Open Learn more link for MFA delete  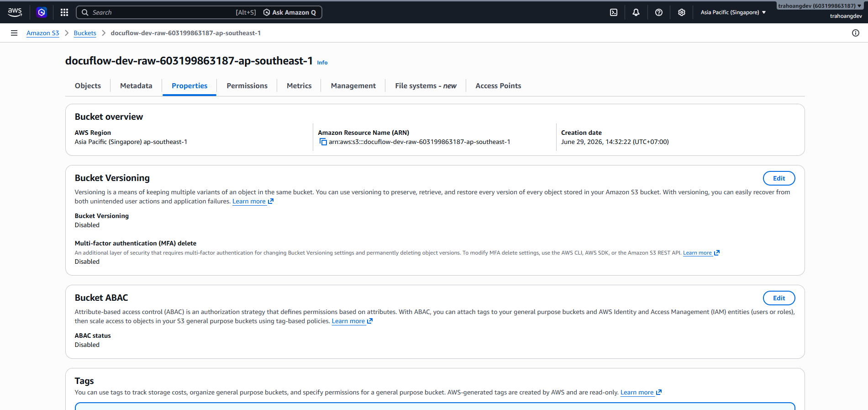click(x=701, y=253)
